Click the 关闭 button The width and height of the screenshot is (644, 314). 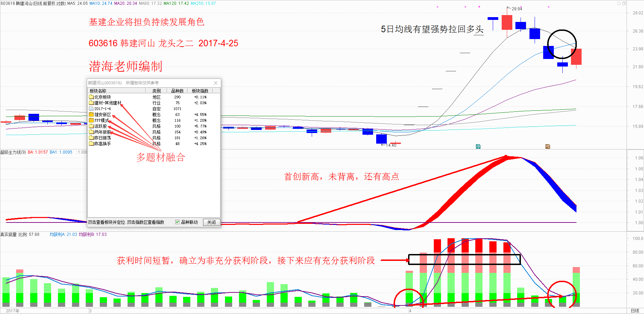(211, 222)
